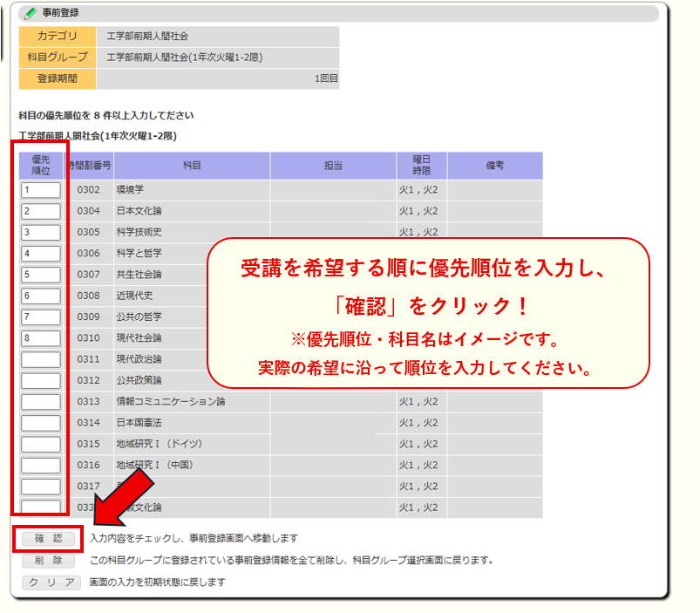700x613 pixels.
Task: Click the カテゴリ label cell
Action: [58, 36]
